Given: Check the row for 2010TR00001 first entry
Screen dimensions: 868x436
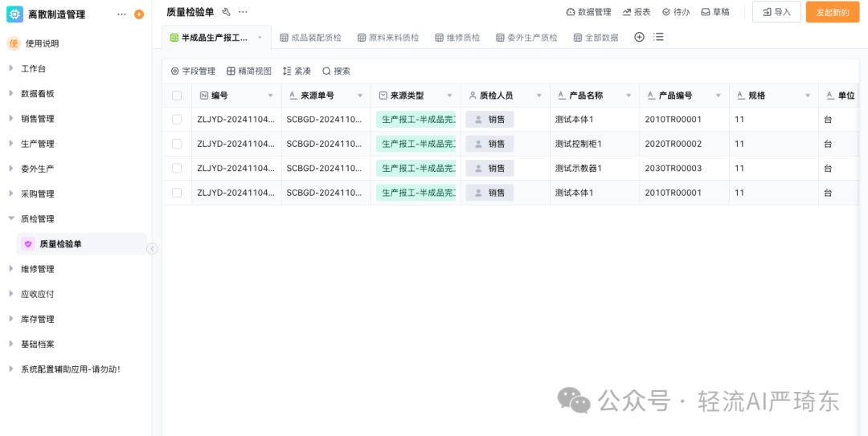Looking at the screenshot, I should pyautogui.click(x=177, y=120).
